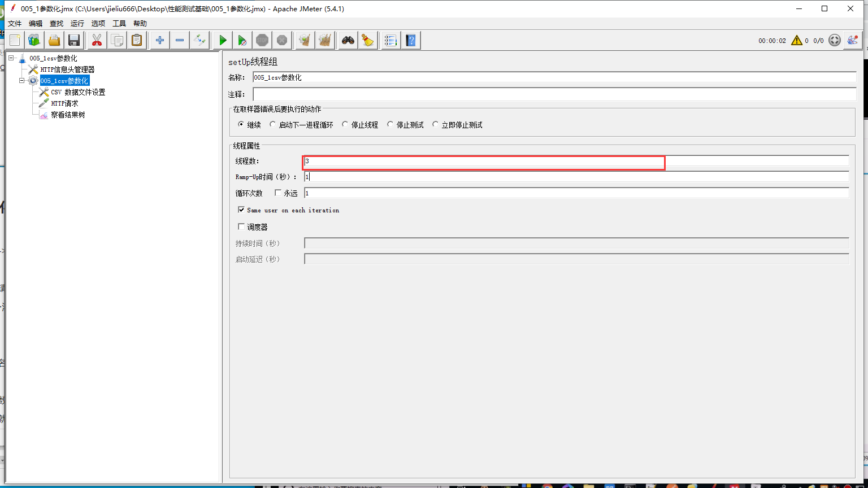
Task: Toggle enable/disable of selected element
Action: [199, 40]
